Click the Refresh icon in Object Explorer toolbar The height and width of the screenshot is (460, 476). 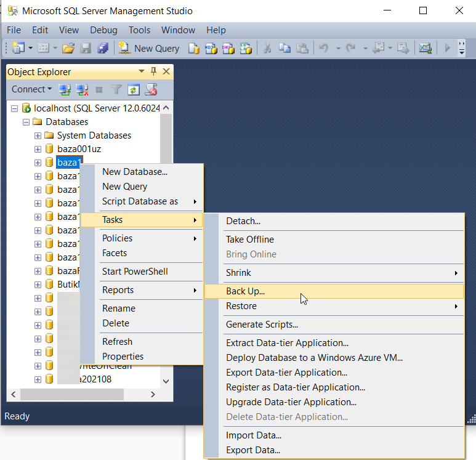tap(134, 90)
